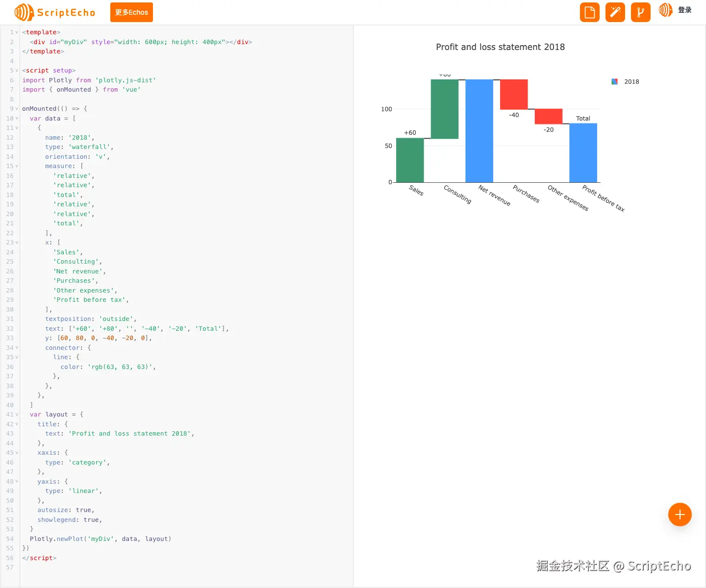Collapse the yaxis fold at line 48

click(x=17, y=482)
